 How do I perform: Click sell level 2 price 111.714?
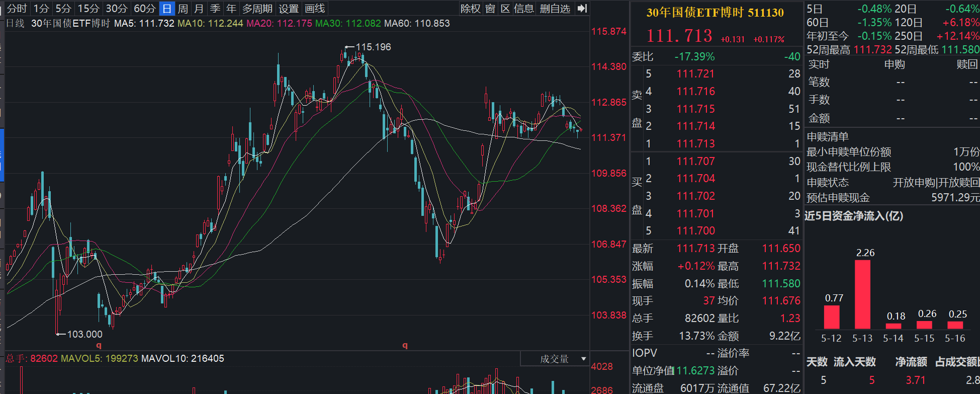[x=695, y=126]
